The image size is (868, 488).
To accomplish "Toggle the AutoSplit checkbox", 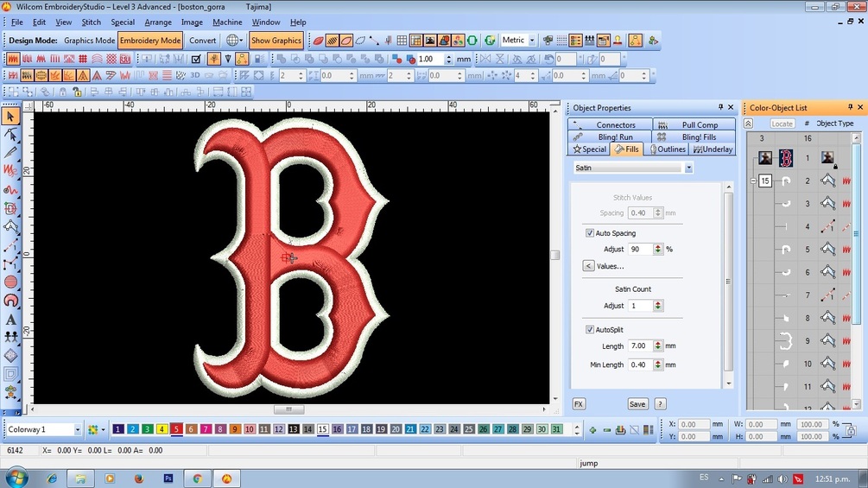I will pyautogui.click(x=590, y=329).
